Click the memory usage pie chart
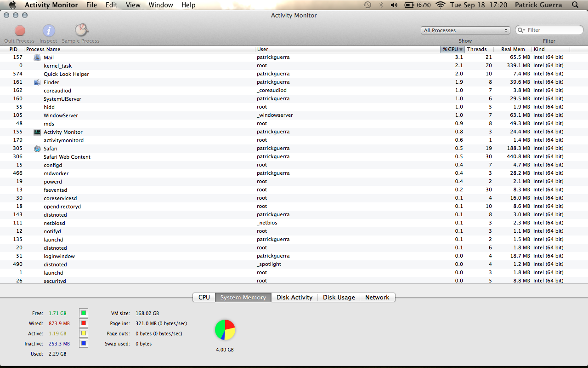The width and height of the screenshot is (588, 368). click(225, 330)
